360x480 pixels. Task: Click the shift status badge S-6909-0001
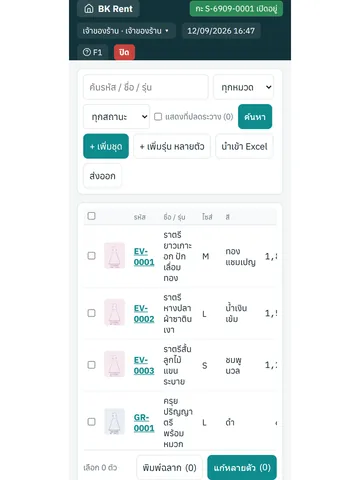click(x=236, y=9)
